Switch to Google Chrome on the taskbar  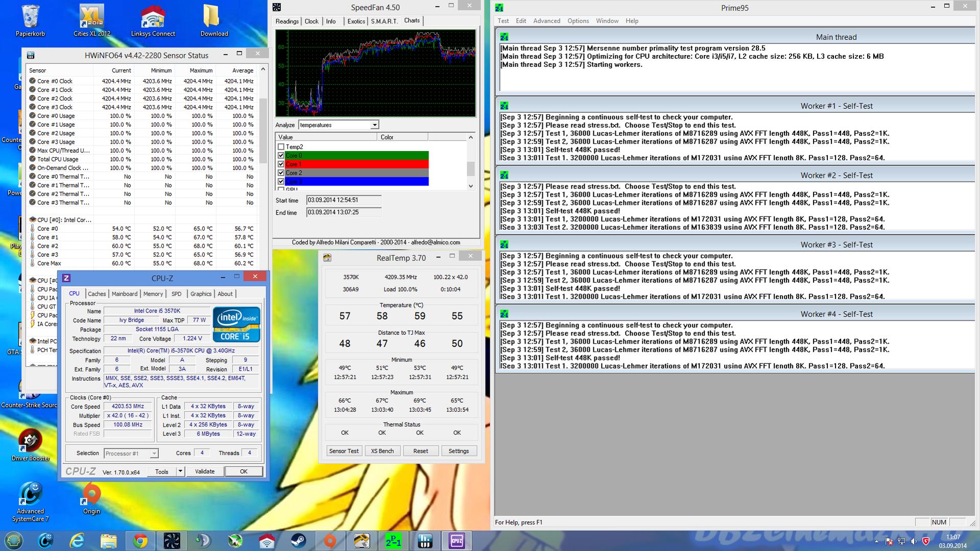[x=140, y=541]
